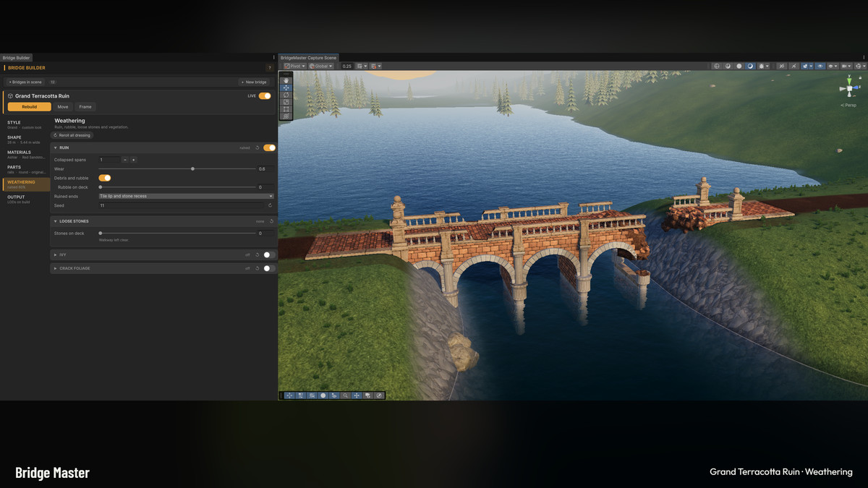Select the BridgeMaster Capture Scene tab
This screenshot has height=488, width=868.
coord(308,57)
